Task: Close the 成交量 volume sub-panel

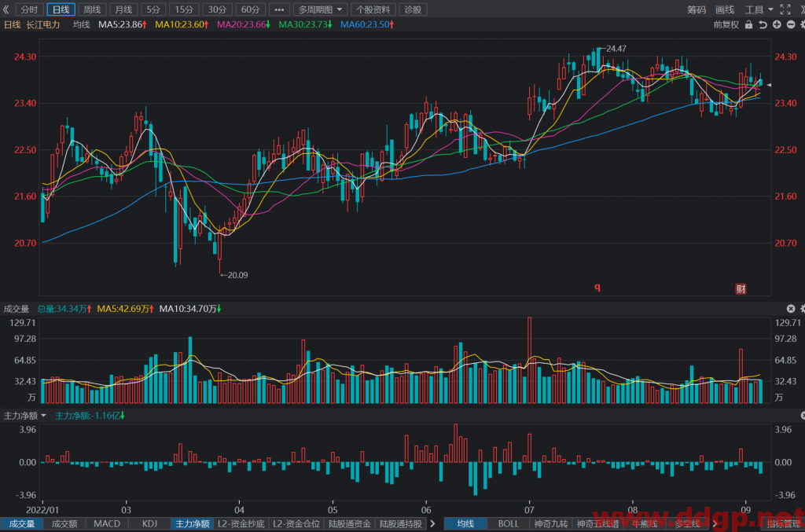Action: pyautogui.click(x=791, y=308)
